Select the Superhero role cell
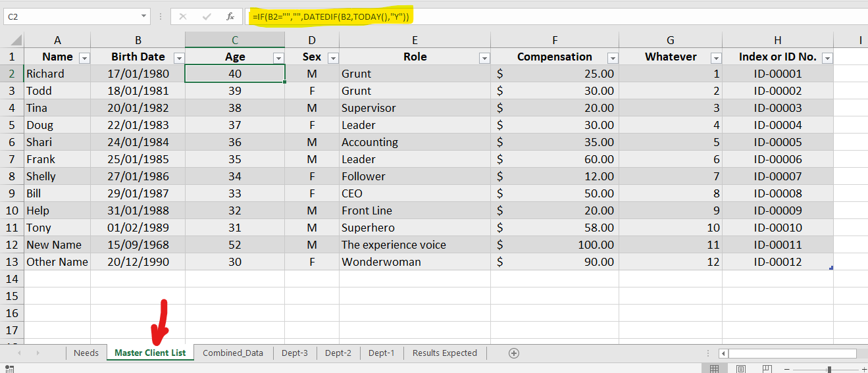This screenshot has width=868, height=373. pos(415,228)
